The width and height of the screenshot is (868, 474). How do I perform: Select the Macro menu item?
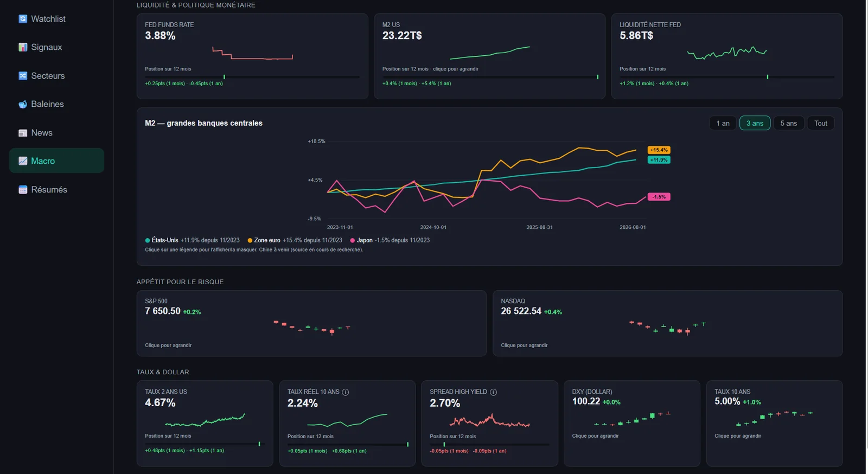point(56,161)
